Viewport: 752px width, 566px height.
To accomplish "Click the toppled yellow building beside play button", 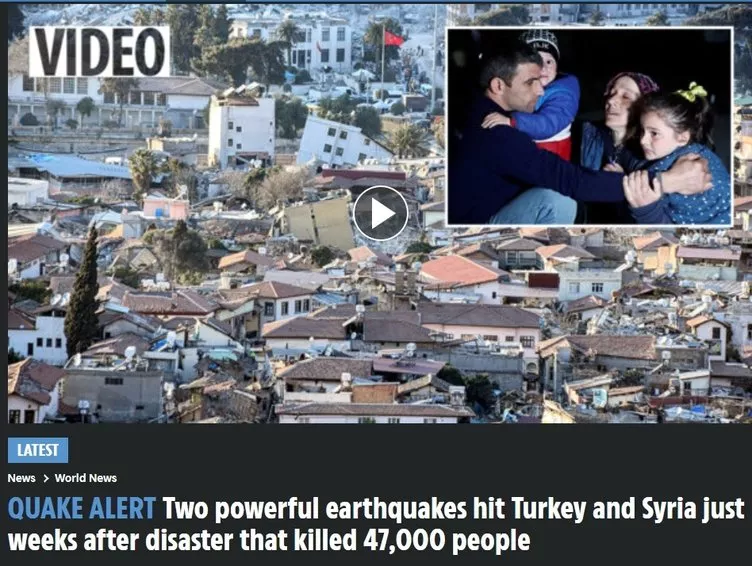I will [x=319, y=223].
